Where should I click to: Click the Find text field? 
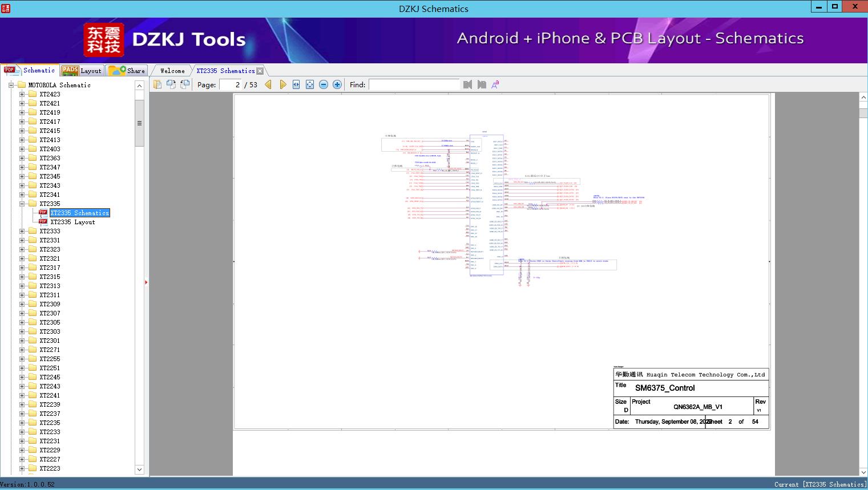414,84
